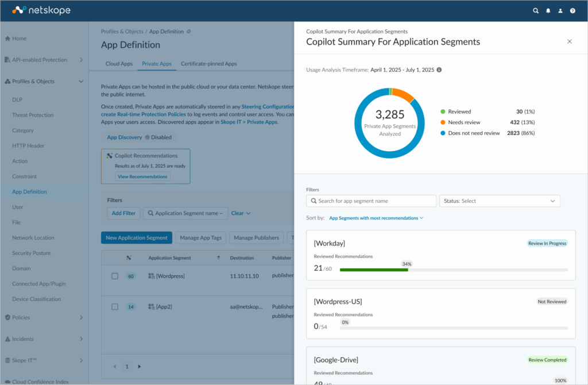Open Device Classification in sidebar
This screenshot has width=588, height=385.
point(36,299)
